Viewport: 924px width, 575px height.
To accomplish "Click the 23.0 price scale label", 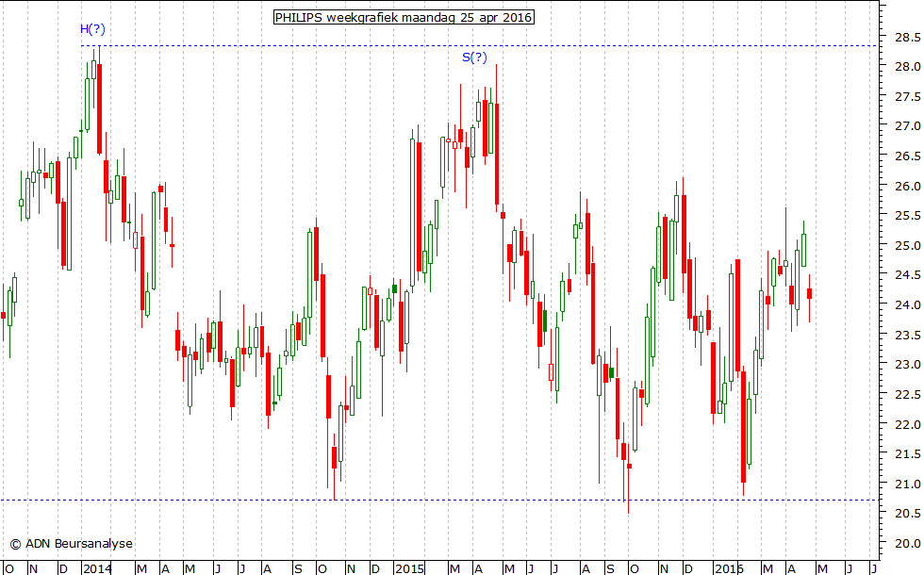I will click(907, 365).
